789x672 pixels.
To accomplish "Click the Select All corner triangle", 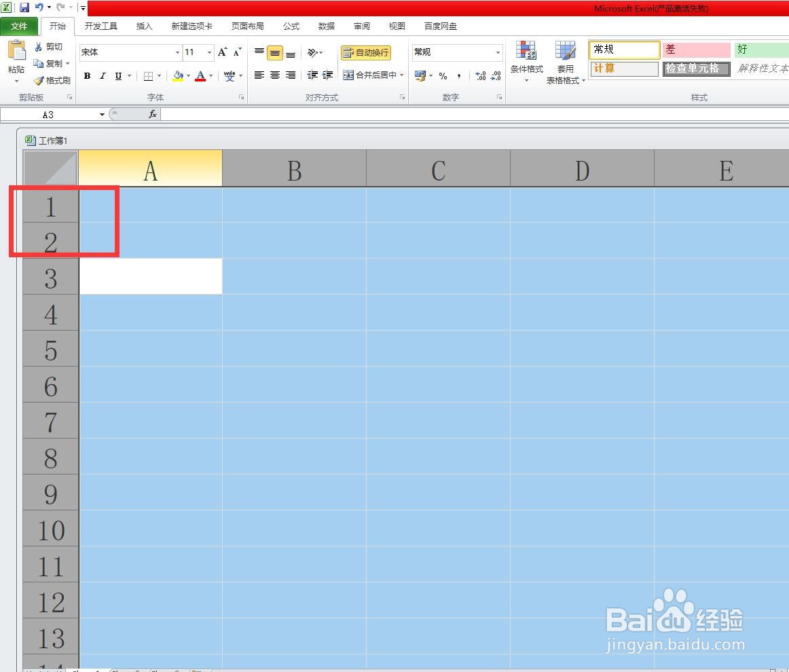I will click(51, 168).
